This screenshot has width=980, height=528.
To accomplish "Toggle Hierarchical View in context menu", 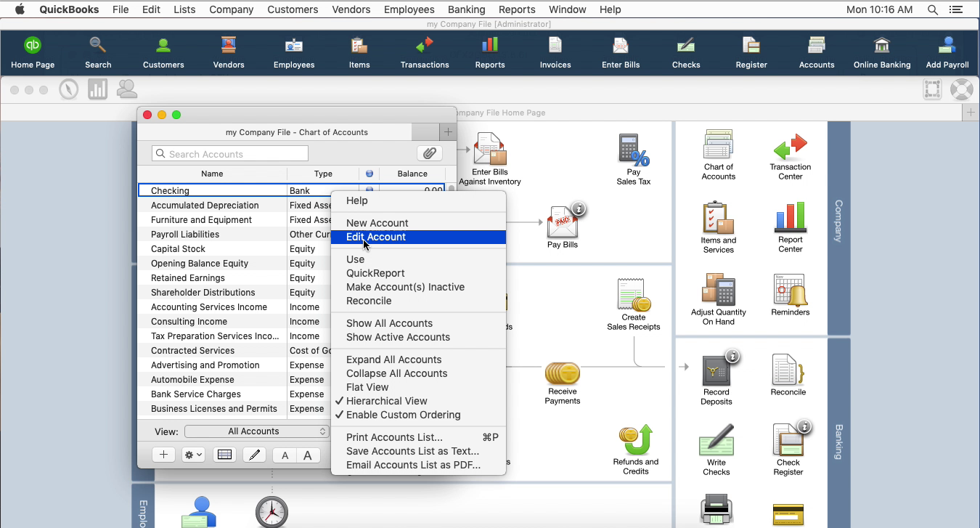I will (418, 401).
